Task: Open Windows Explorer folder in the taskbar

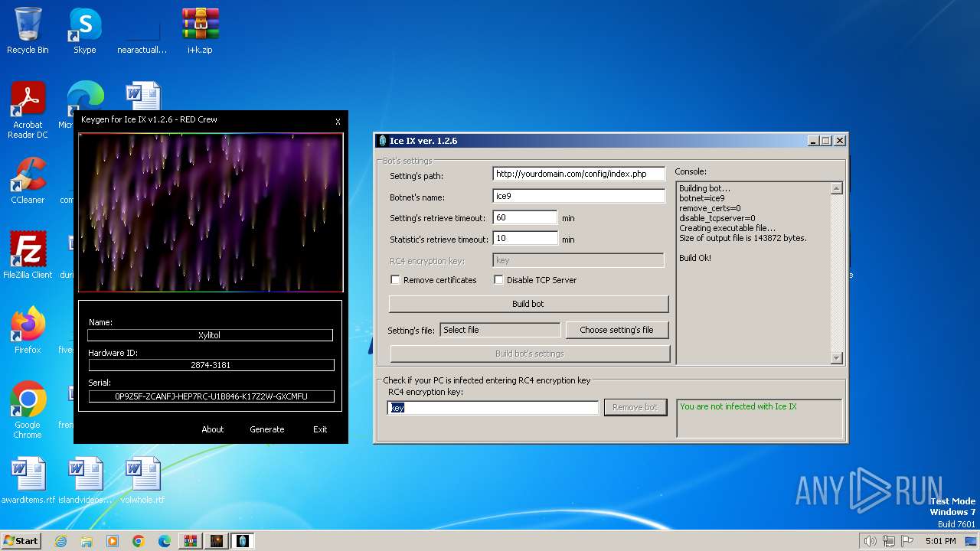Action: (x=87, y=541)
